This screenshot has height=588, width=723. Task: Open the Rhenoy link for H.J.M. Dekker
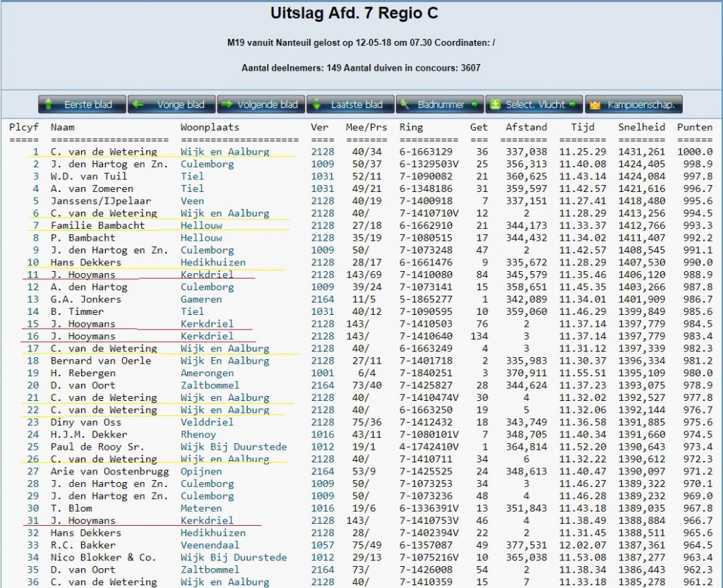pyautogui.click(x=198, y=434)
